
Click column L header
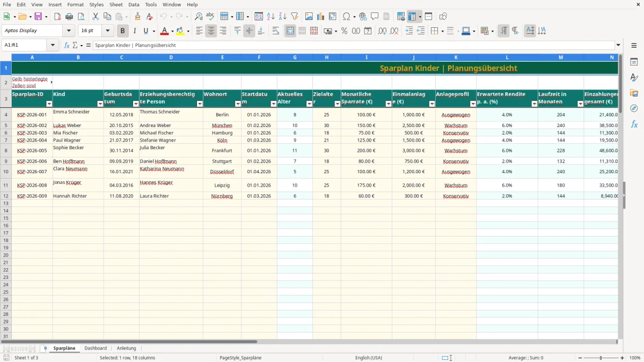507,57
